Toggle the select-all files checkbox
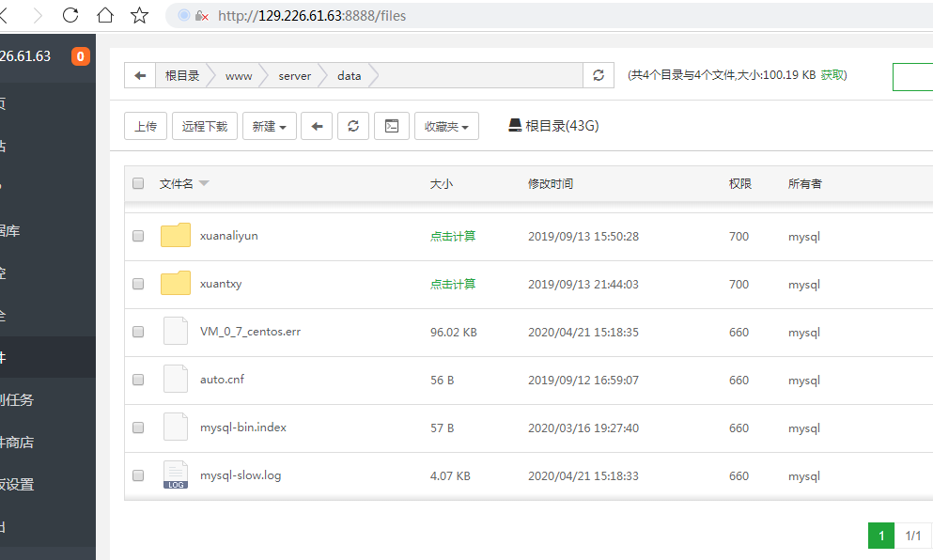Viewport: 933px width, 560px height. 138,184
